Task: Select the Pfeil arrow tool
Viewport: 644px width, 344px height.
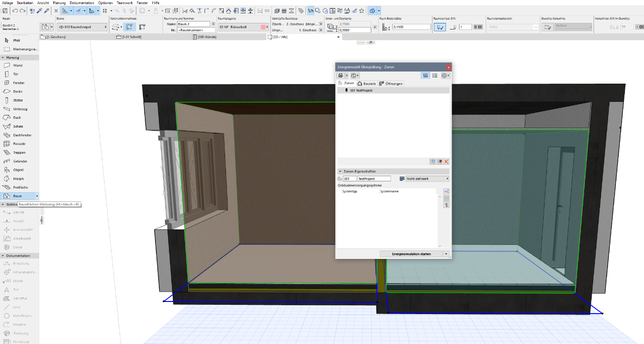Action: [x=16, y=40]
